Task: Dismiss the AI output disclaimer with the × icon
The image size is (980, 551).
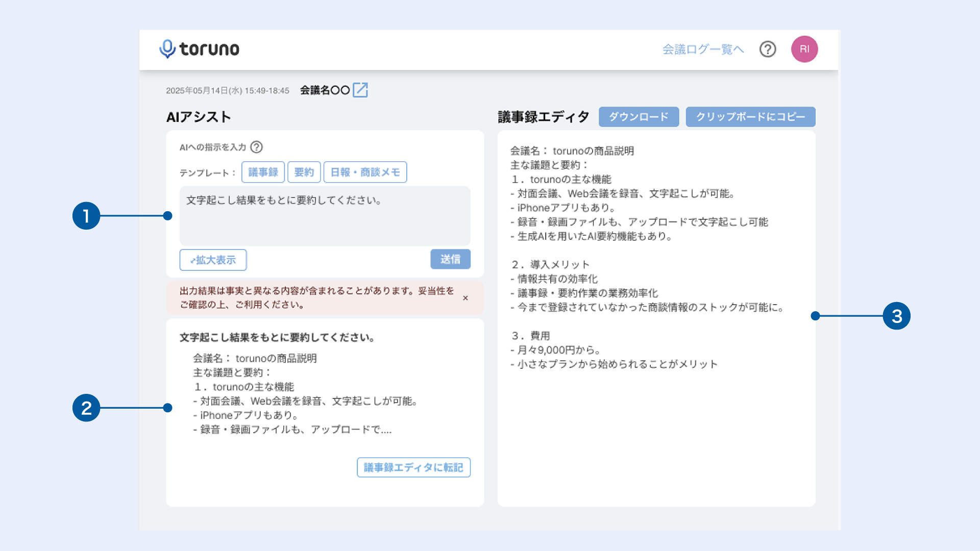Action: [465, 298]
